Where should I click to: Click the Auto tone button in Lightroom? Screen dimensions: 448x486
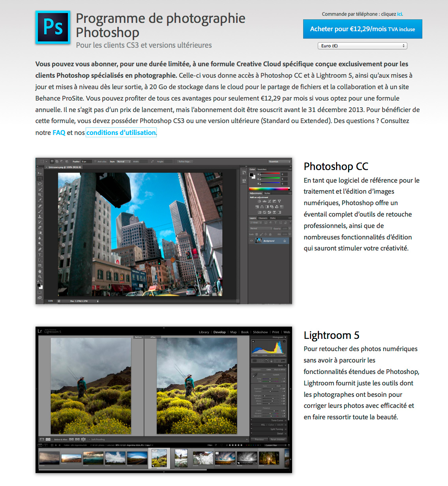279,386
